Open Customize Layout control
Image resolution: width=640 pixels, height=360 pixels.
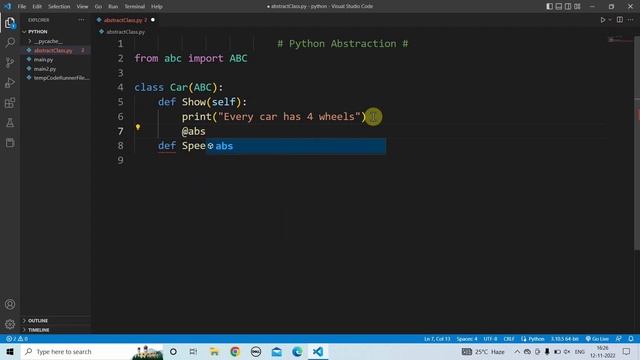[x=577, y=6]
